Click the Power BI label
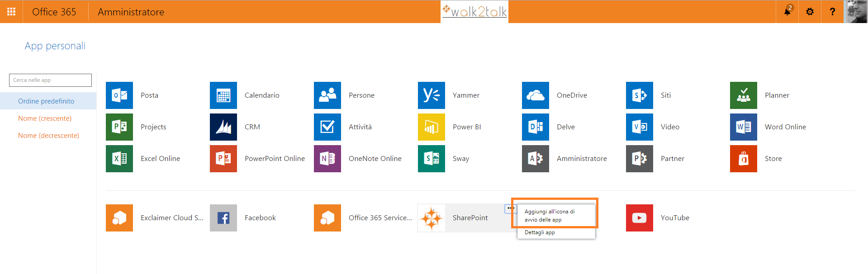Screen dimensions: 868x274 click(x=467, y=127)
